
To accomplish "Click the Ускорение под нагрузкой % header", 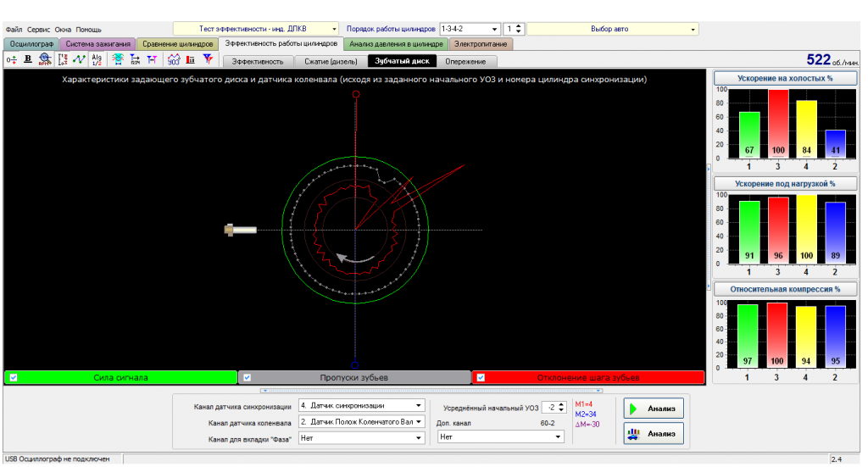I will 785,183.
